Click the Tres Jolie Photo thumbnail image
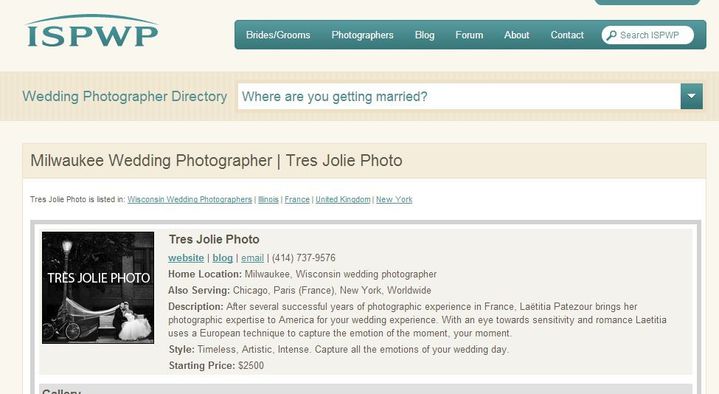This screenshot has height=394, width=719. pyautogui.click(x=98, y=288)
